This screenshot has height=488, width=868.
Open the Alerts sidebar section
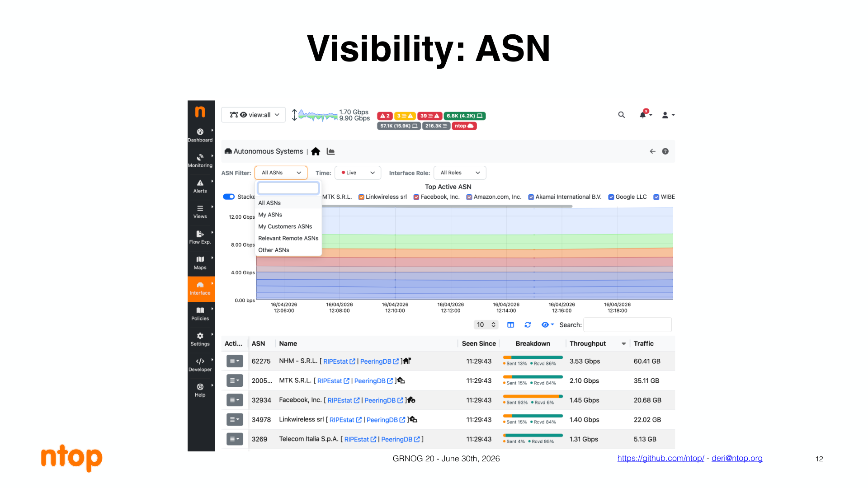click(x=200, y=186)
